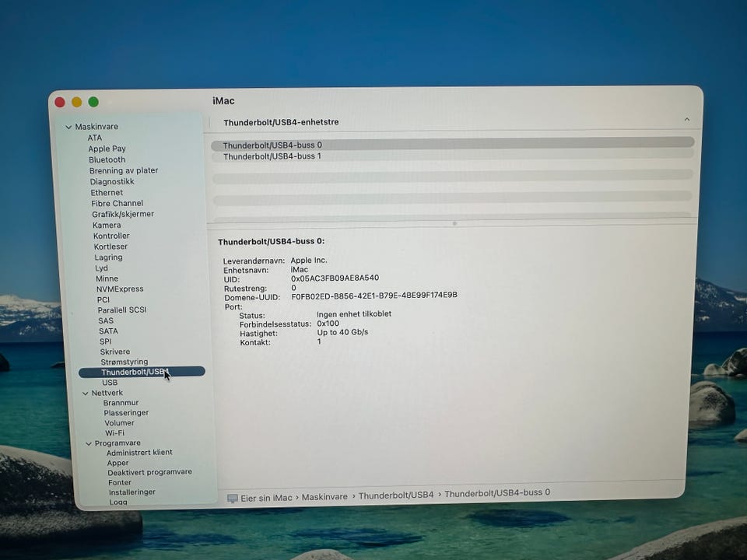Screen dimensions: 747x560
Task: Open Installeringer entry
Action: coord(132,492)
